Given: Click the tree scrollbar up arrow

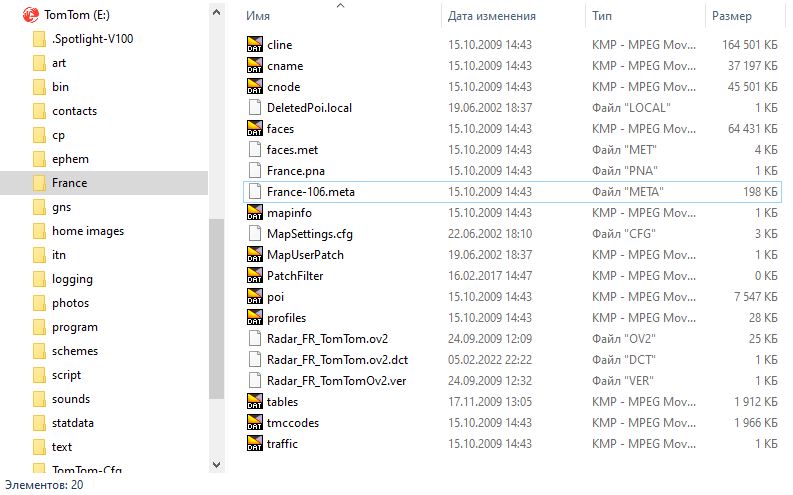Looking at the screenshot, I should pyautogui.click(x=216, y=12).
